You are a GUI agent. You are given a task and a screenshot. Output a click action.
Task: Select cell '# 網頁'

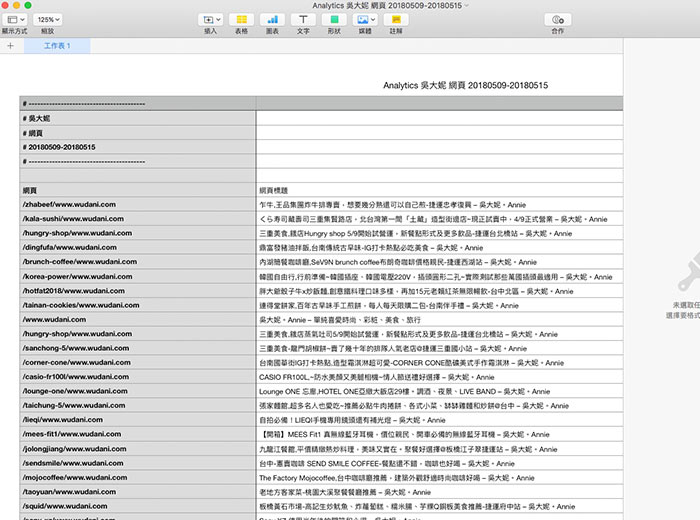pyautogui.click(x=138, y=133)
